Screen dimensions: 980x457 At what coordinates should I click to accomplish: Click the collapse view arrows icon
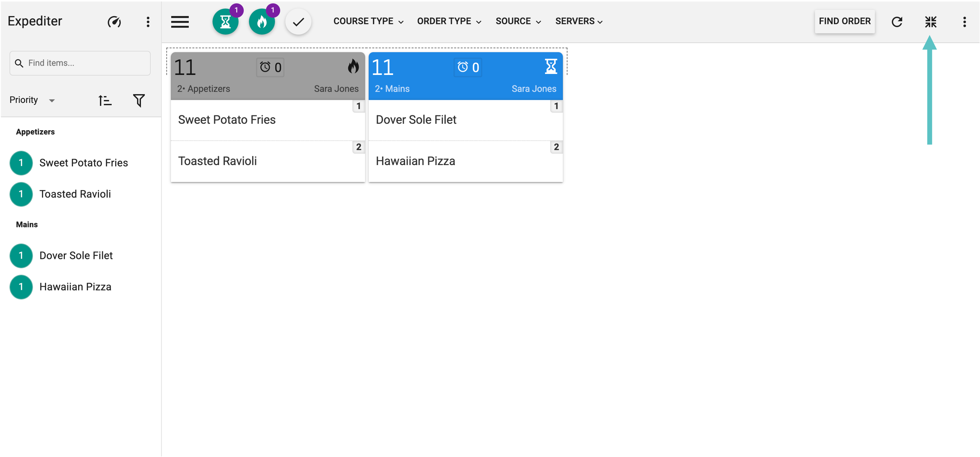(930, 22)
